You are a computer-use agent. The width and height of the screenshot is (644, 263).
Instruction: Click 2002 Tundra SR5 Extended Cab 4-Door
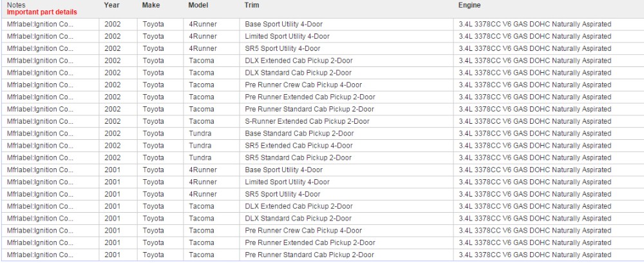tap(299, 146)
